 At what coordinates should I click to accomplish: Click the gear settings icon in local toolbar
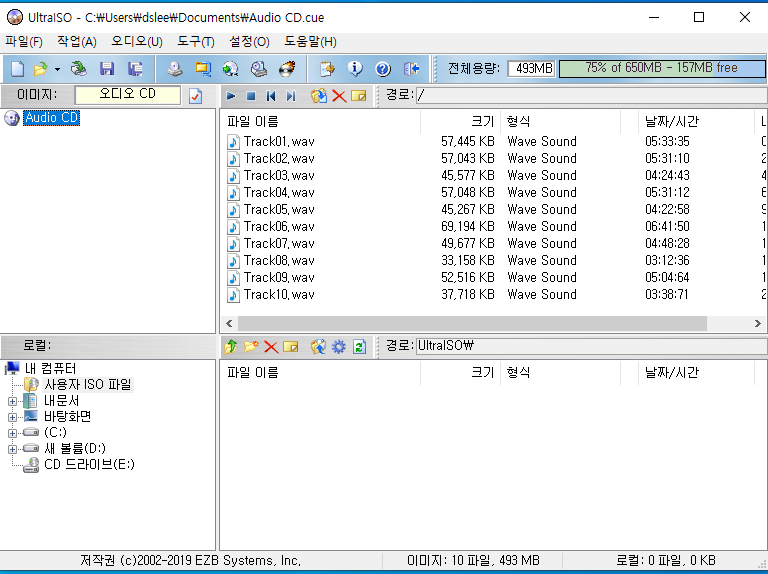click(338, 346)
